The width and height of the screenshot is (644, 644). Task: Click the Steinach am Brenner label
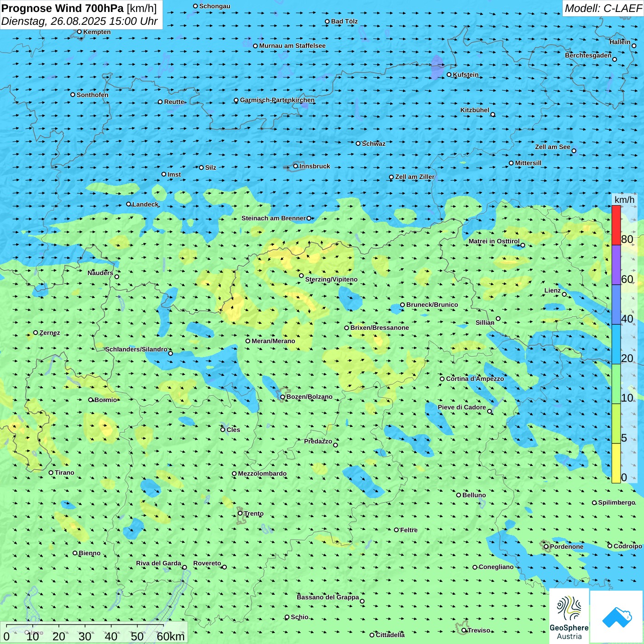273,218
